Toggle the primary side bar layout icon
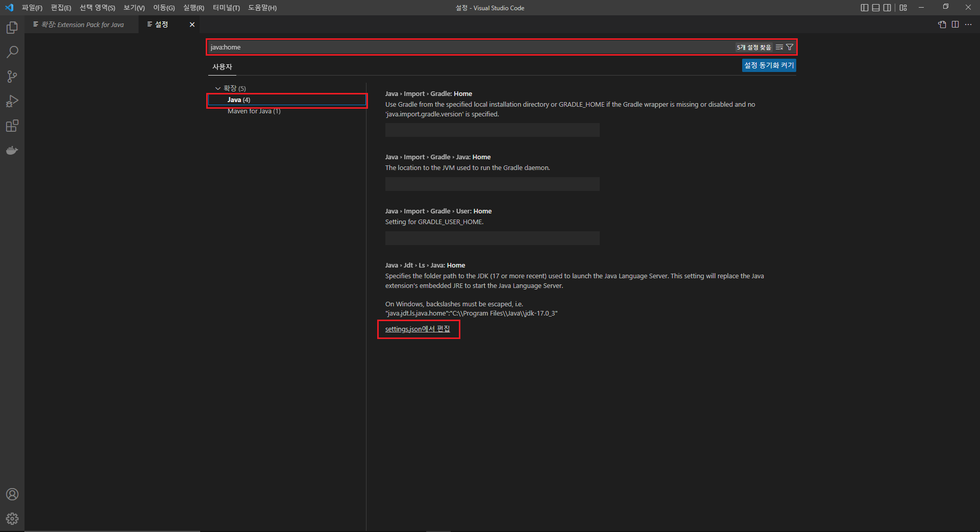Image resolution: width=980 pixels, height=532 pixels. coord(865,8)
